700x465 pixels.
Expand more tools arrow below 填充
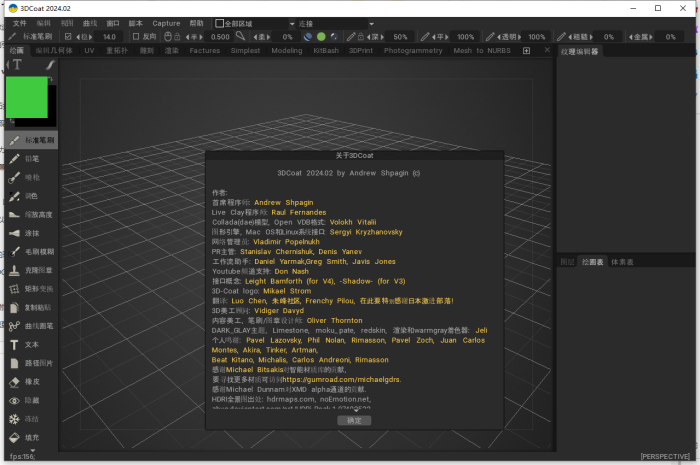click(32, 450)
